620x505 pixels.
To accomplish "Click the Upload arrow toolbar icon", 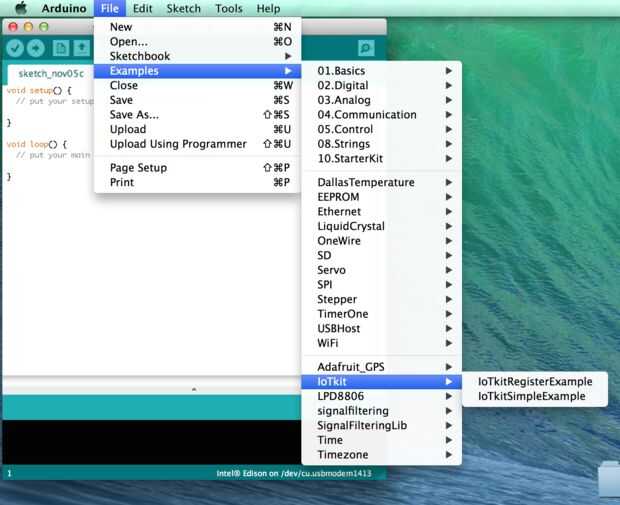I will point(36,48).
